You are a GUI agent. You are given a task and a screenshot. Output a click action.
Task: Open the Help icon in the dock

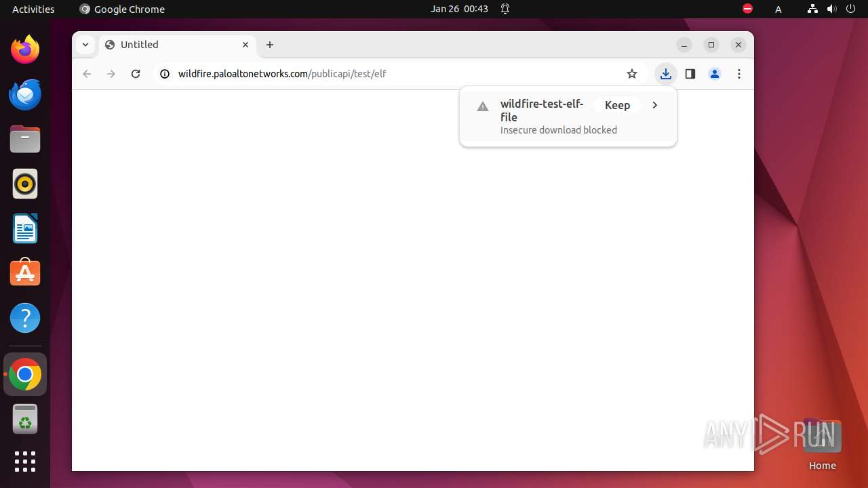pyautogui.click(x=25, y=318)
